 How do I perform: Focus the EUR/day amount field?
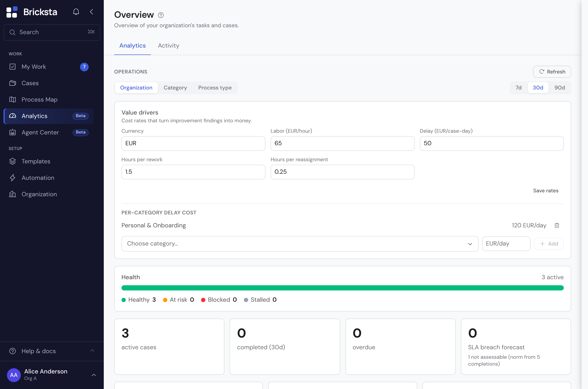(506, 244)
